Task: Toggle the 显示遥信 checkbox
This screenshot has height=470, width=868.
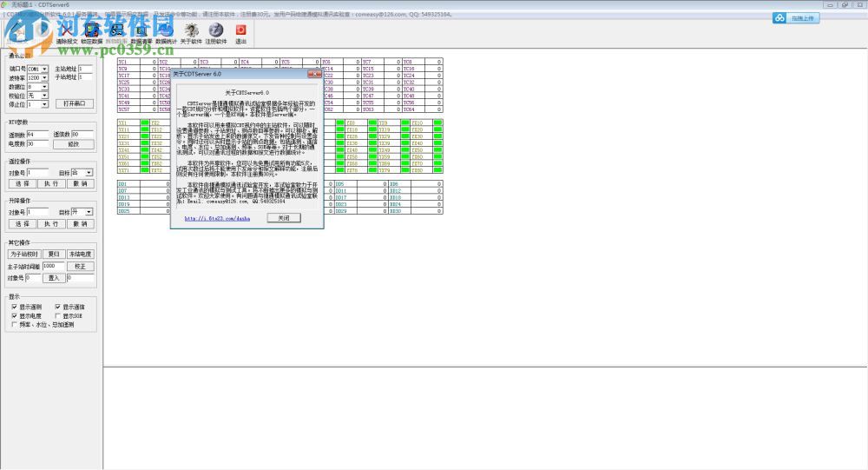Action: [x=57, y=307]
